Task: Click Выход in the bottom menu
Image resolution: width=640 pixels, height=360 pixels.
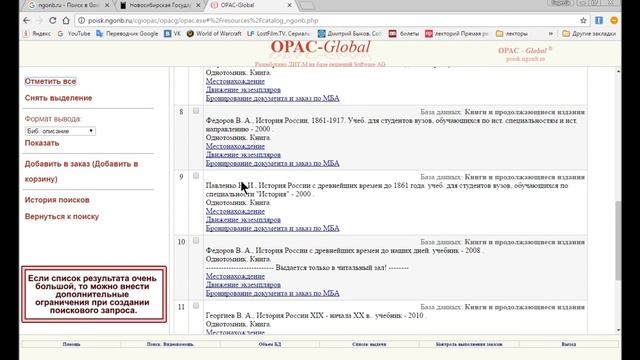Action: pyautogui.click(x=569, y=344)
